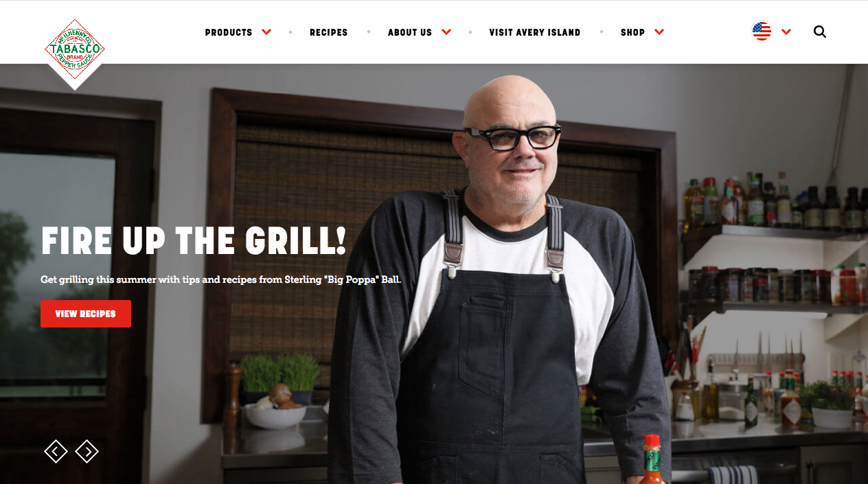Screen dimensions: 868x484
Task: Go to previous slide arrow
Action: pyautogui.click(x=56, y=451)
